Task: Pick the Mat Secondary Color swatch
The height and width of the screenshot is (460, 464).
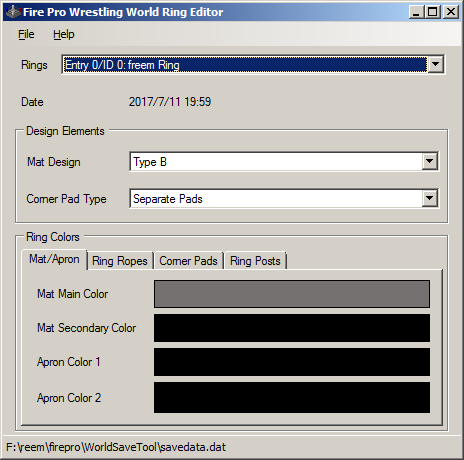Action: (292, 328)
